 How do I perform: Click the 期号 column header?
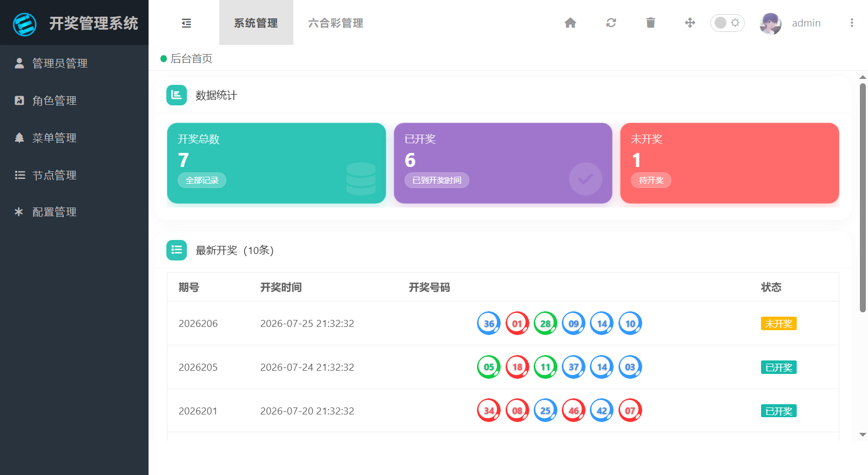189,287
